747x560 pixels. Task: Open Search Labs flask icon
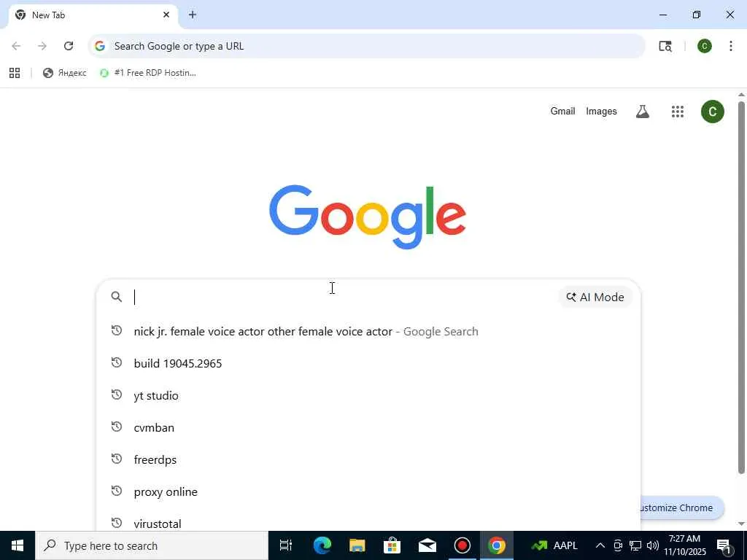point(642,112)
